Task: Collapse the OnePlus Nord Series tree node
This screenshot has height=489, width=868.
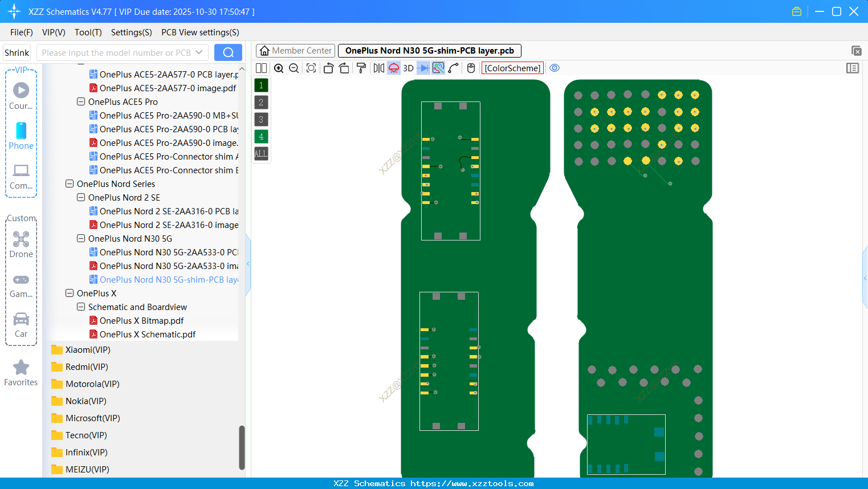Action: click(69, 184)
